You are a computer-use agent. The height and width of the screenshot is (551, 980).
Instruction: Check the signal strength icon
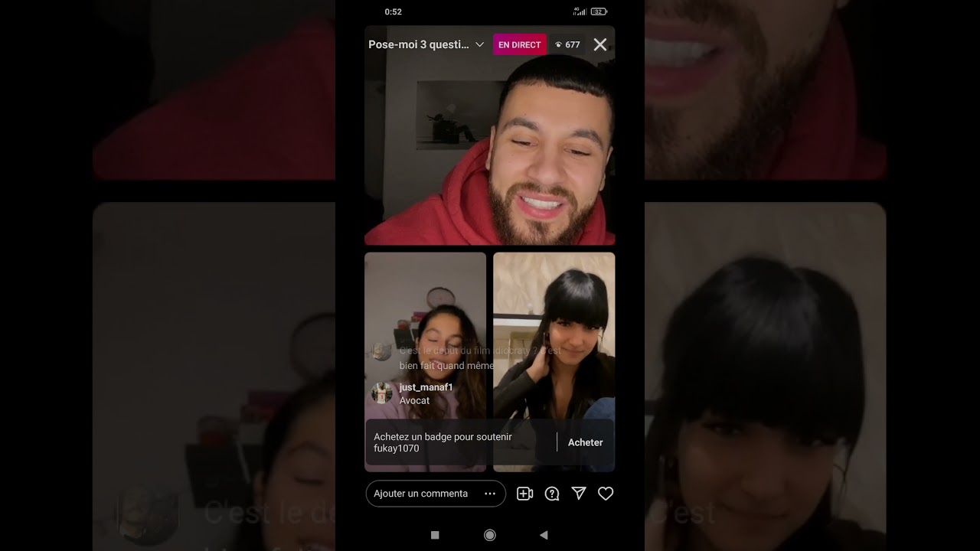580,11
